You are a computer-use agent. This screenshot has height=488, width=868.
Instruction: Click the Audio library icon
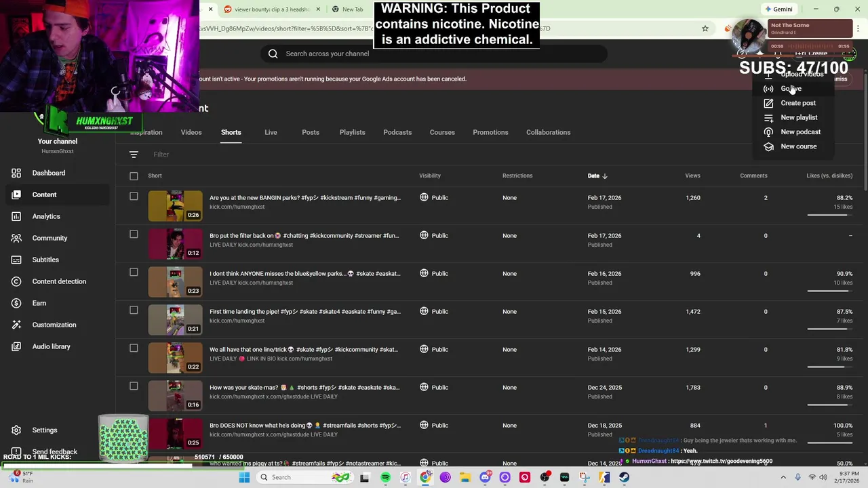coord(16,346)
